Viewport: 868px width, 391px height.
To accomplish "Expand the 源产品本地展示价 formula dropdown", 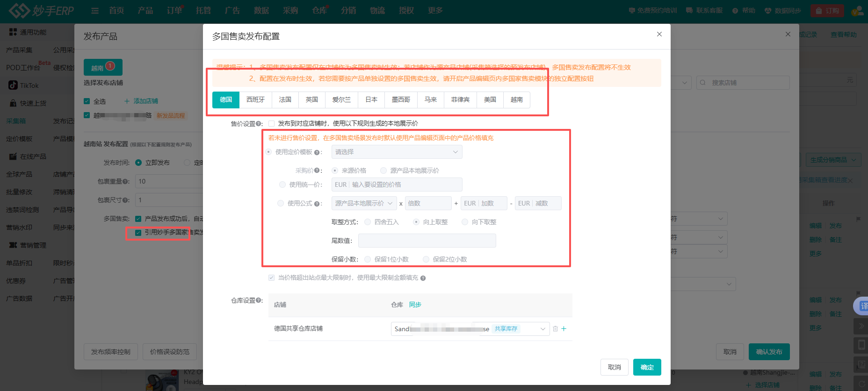I will 364,203.
